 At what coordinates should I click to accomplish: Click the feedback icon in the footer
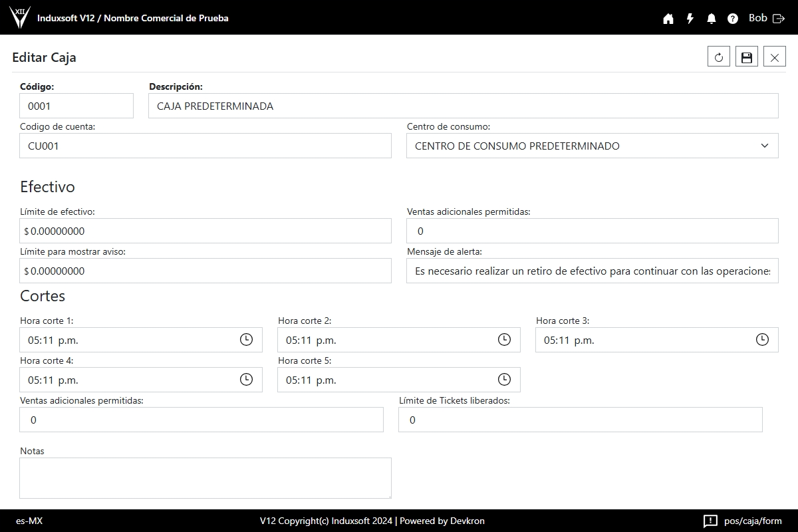(x=710, y=521)
